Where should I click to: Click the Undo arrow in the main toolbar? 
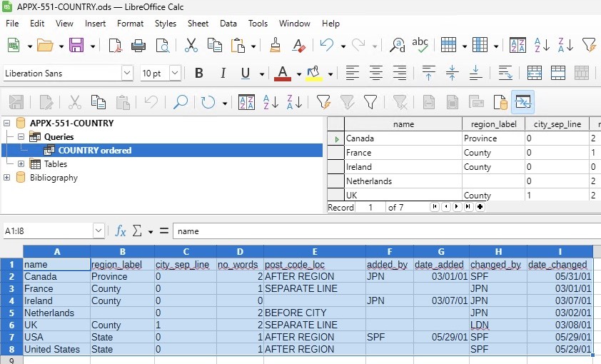[x=327, y=46]
